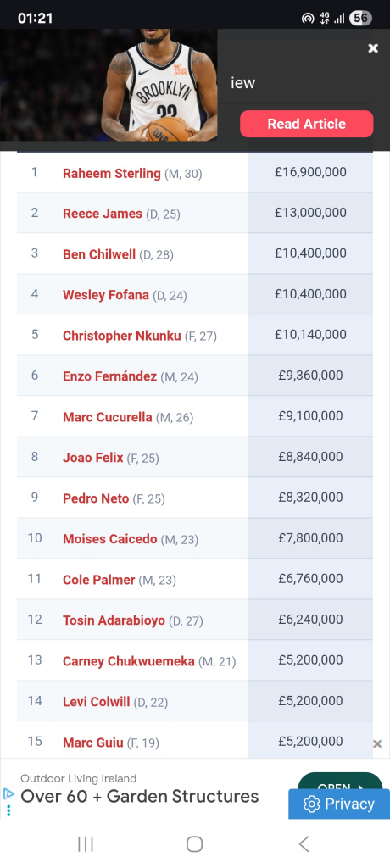
Task: Click the Read Article button
Action: (x=306, y=124)
